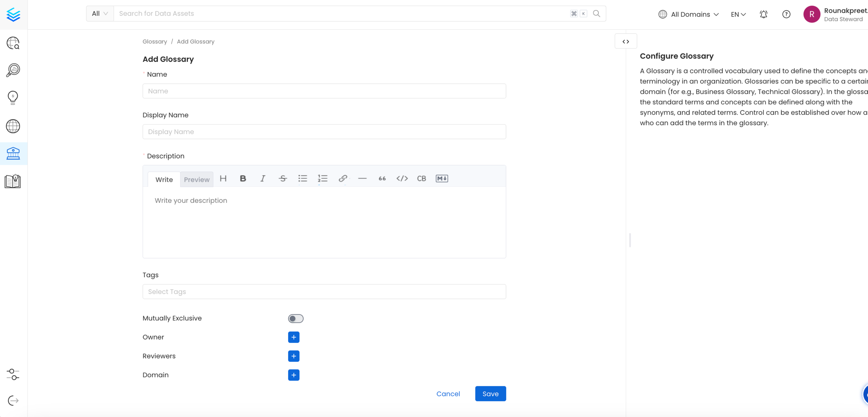This screenshot has height=417, width=868.
Task: Apply italic formatting in description editor
Action: tap(263, 178)
